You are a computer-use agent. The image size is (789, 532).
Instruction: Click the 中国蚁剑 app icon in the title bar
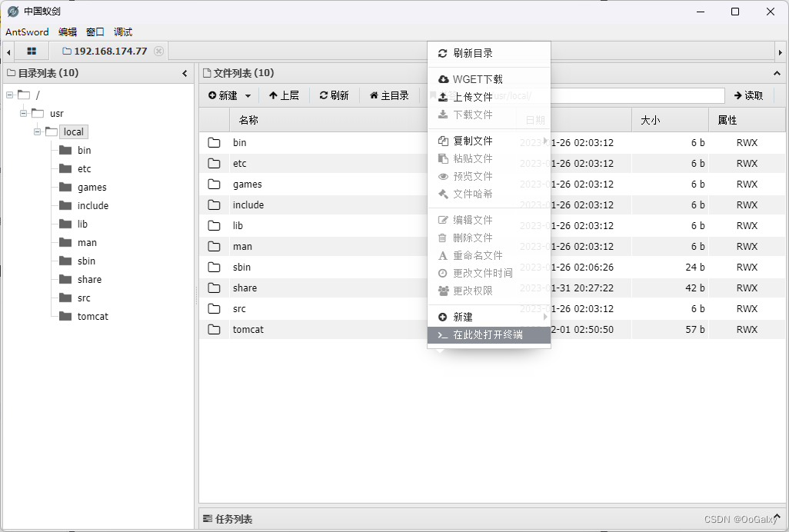pos(13,11)
